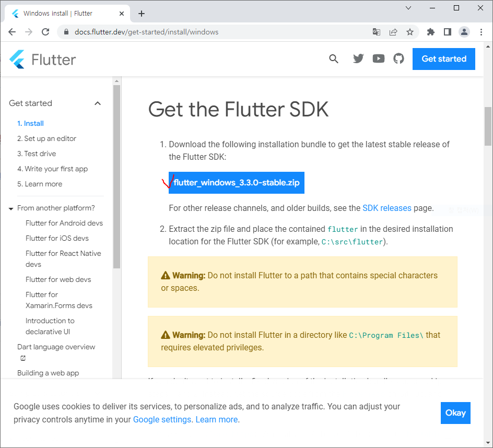This screenshot has width=493, height=448.
Task: Open Google Translate icon in the address bar
Action: 376,32
